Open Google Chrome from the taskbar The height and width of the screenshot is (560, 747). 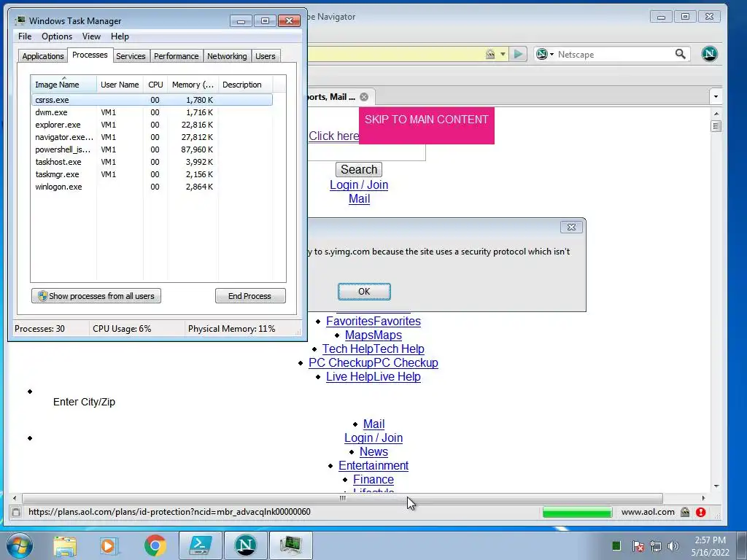(155, 545)
